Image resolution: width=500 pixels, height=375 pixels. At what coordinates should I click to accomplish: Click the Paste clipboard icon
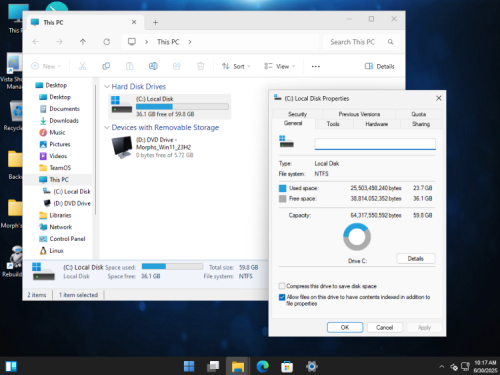[x=130, y=66]
